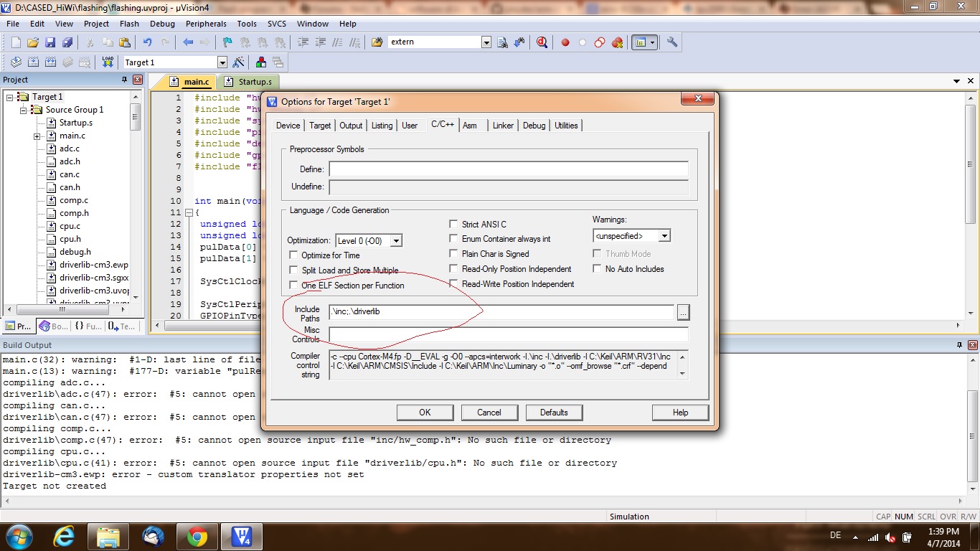Enable One ELF Section per Function

point(294,285)
